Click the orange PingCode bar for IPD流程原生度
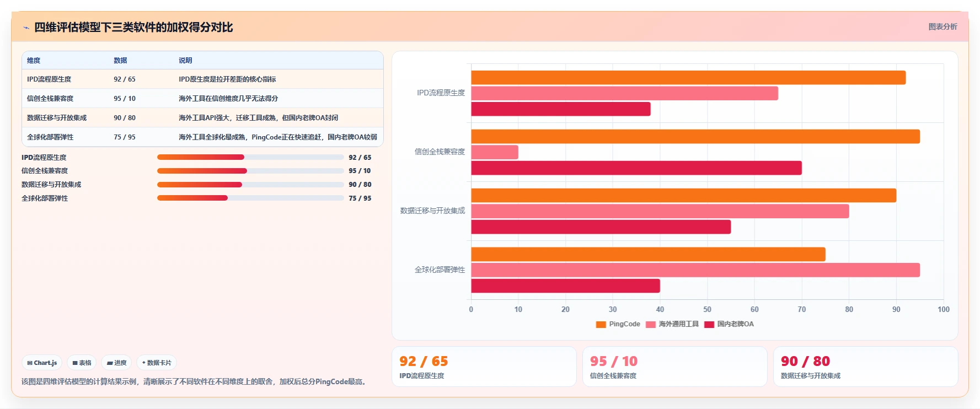 [x=688, y=78]
